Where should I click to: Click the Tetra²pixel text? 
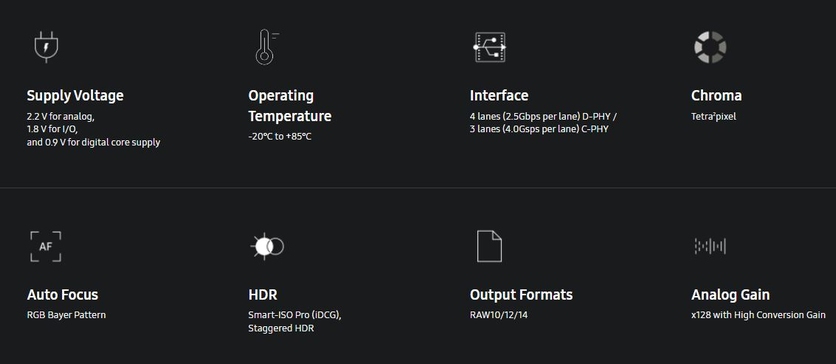pos(713,116)
